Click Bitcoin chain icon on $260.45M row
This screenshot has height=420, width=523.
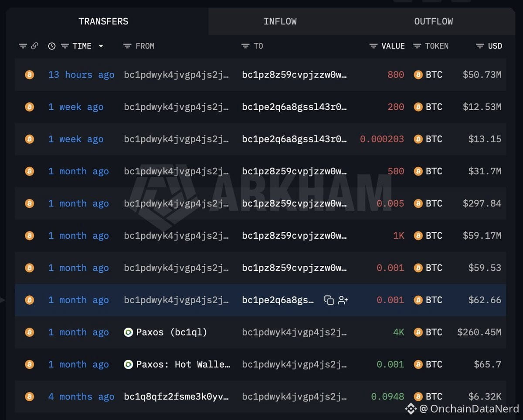[x=29, y=332]
